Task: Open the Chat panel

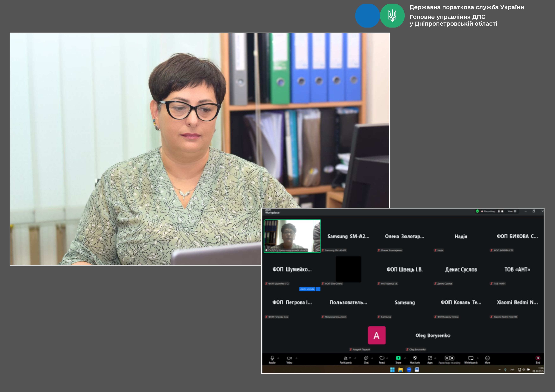Action: (x=366, y=358)
